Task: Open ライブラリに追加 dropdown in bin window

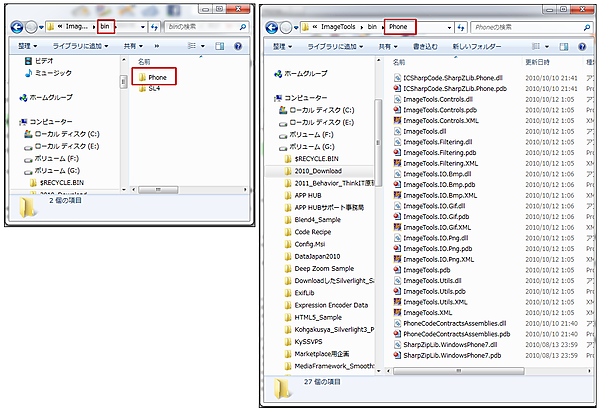Action: click(x=80, y=46)
